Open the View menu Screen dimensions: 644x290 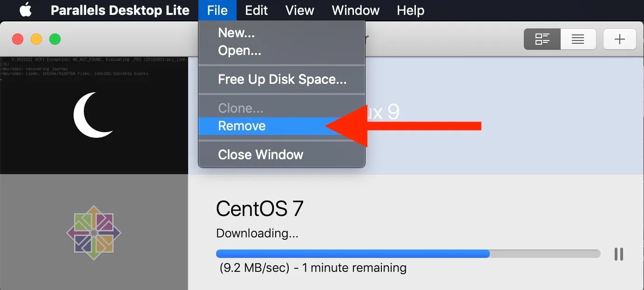pyautogui.click(x=299, y=10)
